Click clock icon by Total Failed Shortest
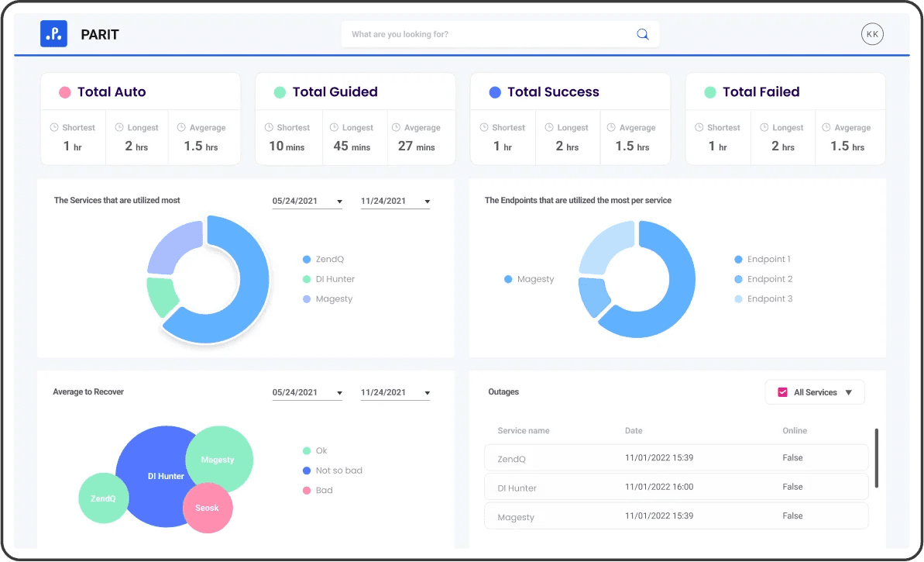 coord(699,127)
